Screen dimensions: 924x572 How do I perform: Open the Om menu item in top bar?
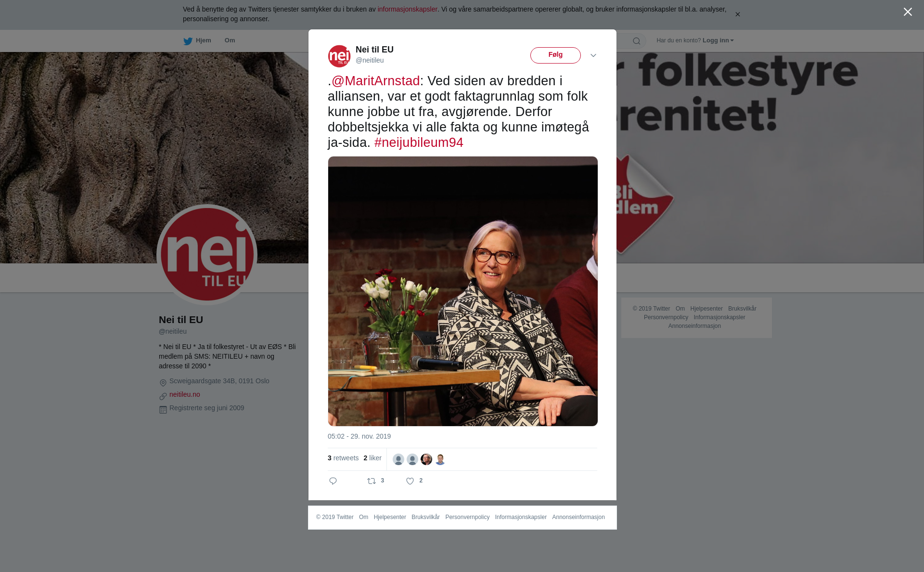pyautogui.click(x=230, y=40)
